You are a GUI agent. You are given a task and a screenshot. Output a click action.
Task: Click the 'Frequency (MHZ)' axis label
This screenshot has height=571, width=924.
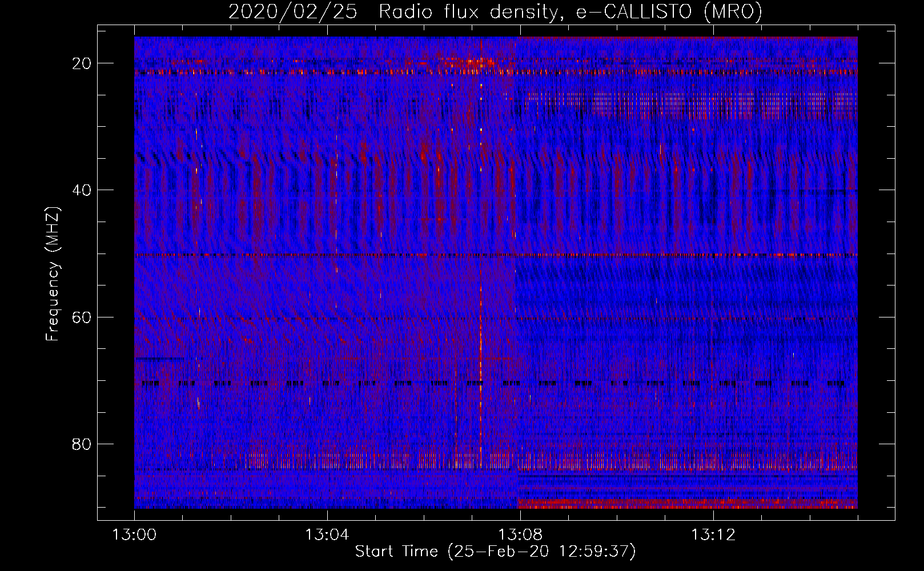(53, 274)
